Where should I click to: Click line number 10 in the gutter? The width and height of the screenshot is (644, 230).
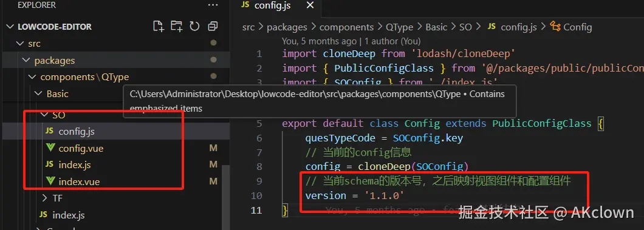[x=256, y=195]
